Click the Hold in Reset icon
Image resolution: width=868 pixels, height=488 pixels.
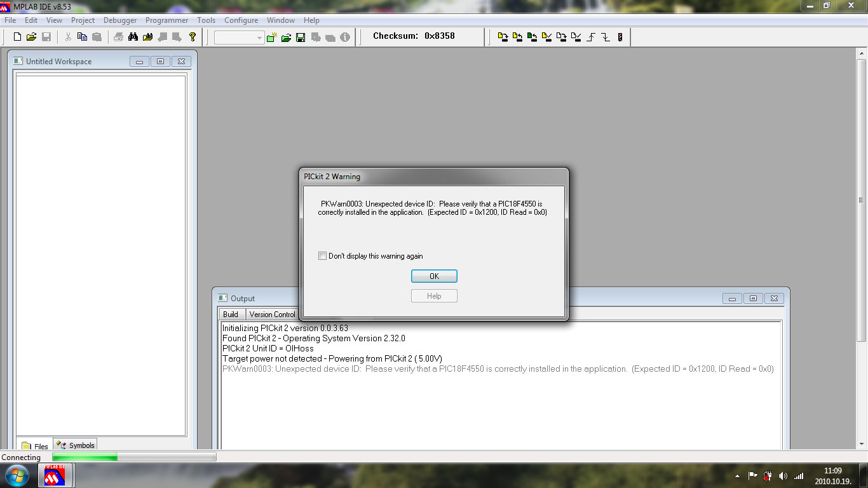(605, 37)
